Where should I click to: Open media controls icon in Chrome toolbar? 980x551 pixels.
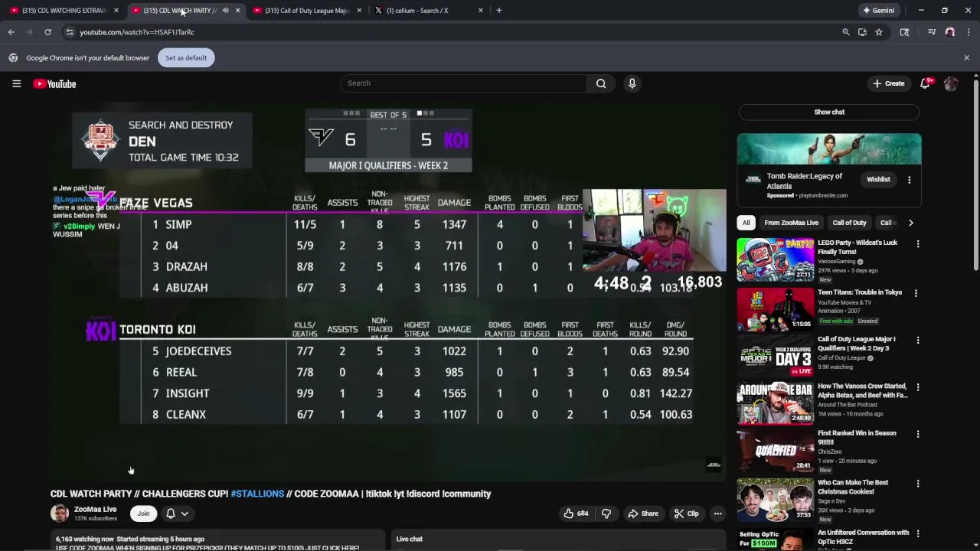932,32
